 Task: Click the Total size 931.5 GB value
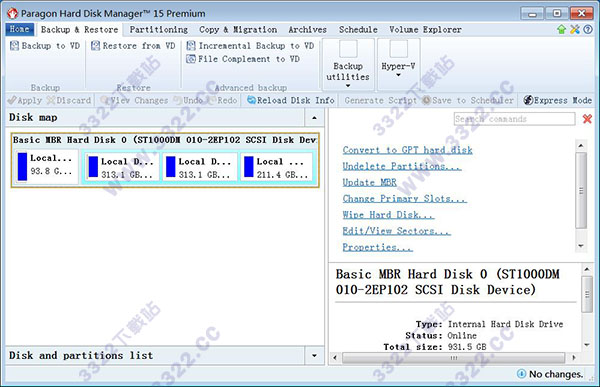point(467,347)
